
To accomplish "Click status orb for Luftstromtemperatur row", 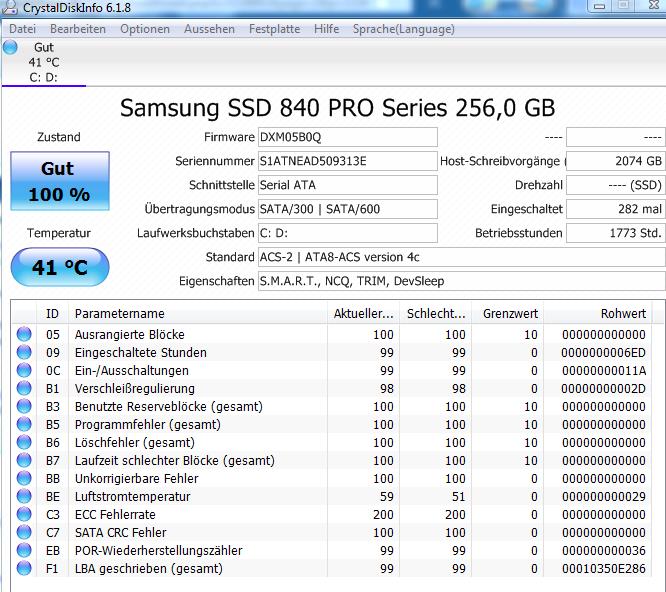I will click(24, 496).
